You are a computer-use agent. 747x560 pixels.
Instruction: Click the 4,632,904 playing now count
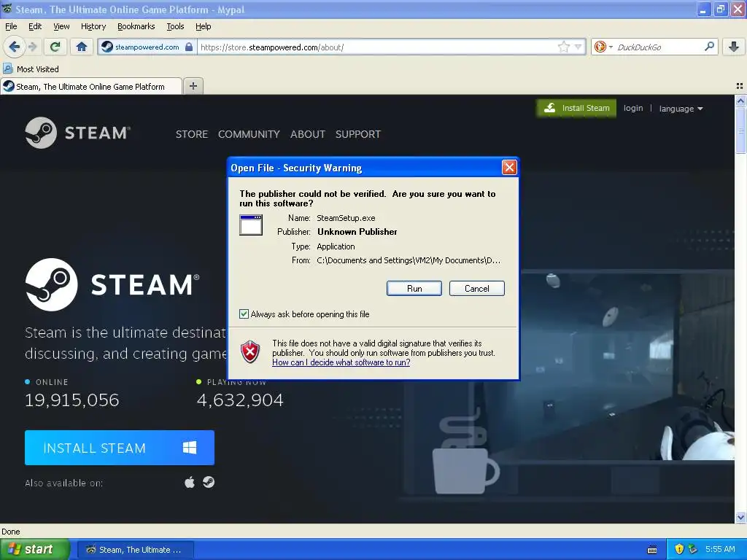(240, 400)
